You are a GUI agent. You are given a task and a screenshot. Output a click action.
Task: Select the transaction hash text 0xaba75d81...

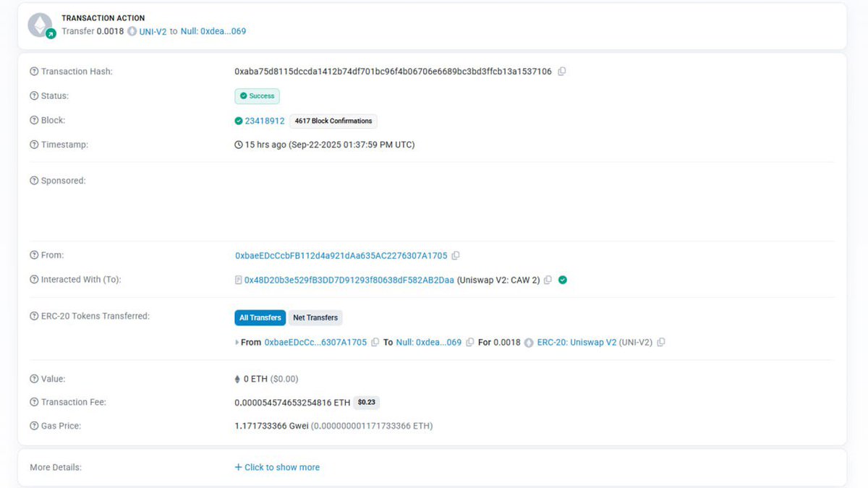coord(393,72)
